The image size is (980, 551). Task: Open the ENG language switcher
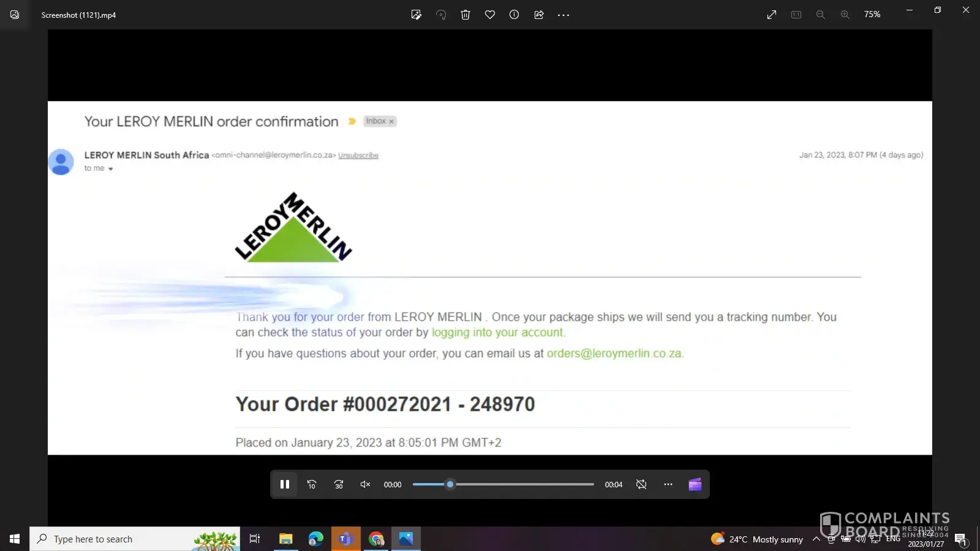[x=893, y=539]
